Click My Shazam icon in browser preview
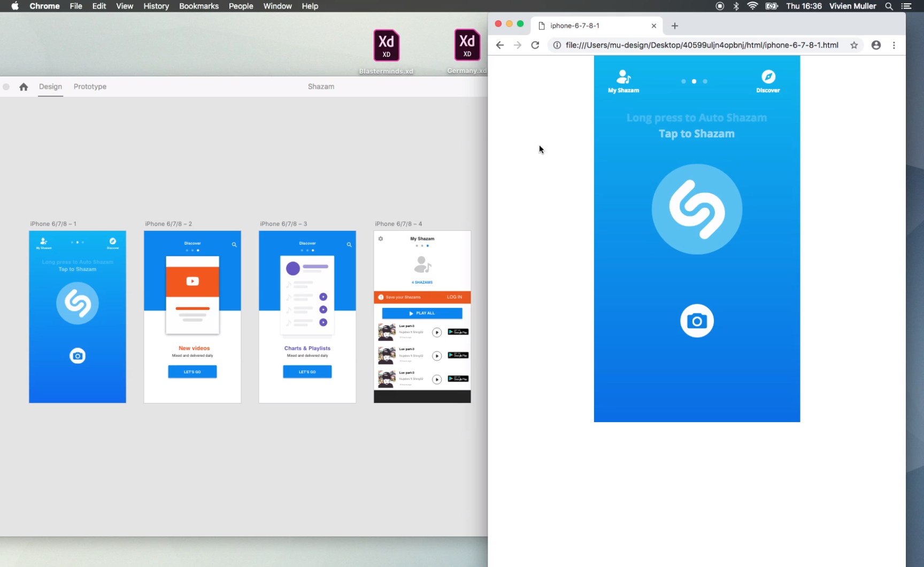 [623, 81]
